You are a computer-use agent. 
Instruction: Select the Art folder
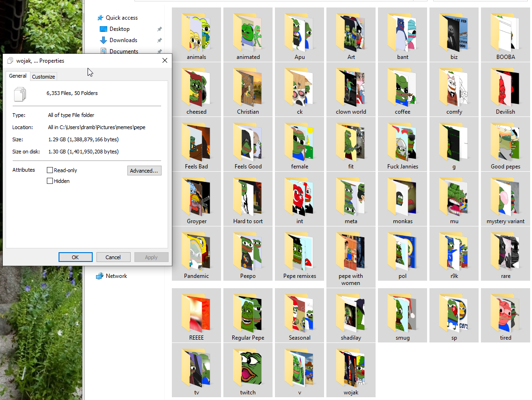(x=351, y=35)
